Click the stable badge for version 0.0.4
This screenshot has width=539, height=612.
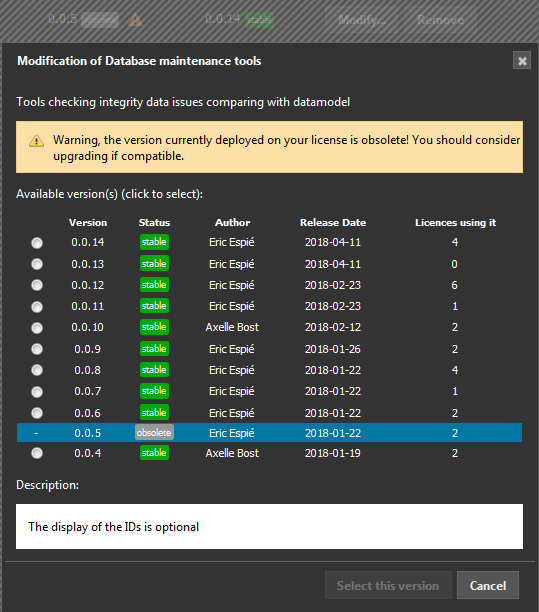[x=154, y=453]
